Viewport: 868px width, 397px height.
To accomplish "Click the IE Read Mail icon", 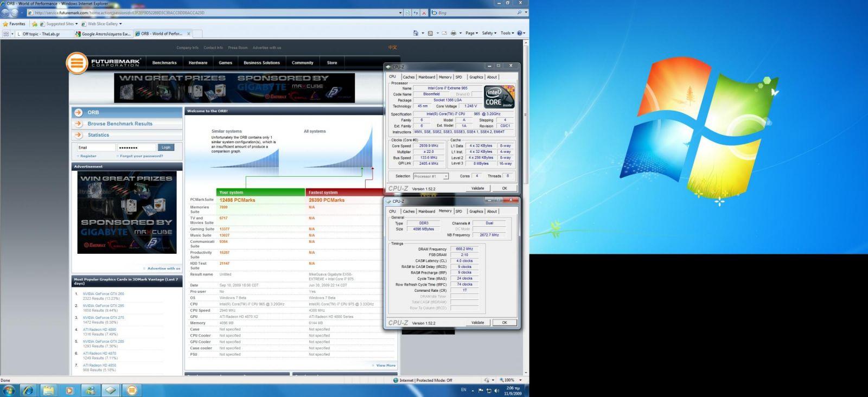I will point(444,33).
